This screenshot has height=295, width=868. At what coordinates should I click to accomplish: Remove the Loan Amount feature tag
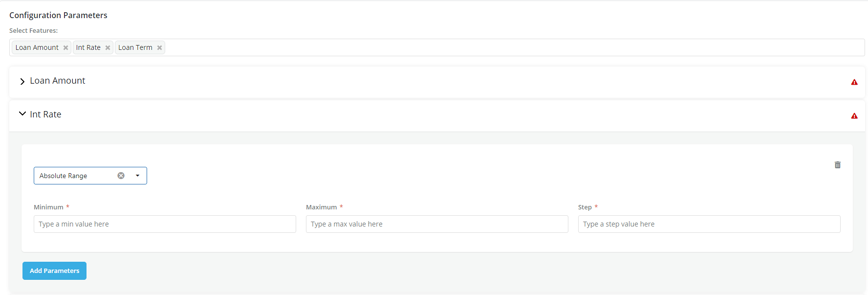click(x=65, y=48)
